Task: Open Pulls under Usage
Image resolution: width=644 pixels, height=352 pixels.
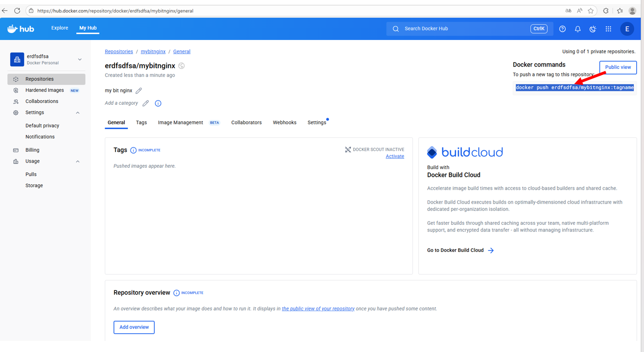Action: click(31, 175)
